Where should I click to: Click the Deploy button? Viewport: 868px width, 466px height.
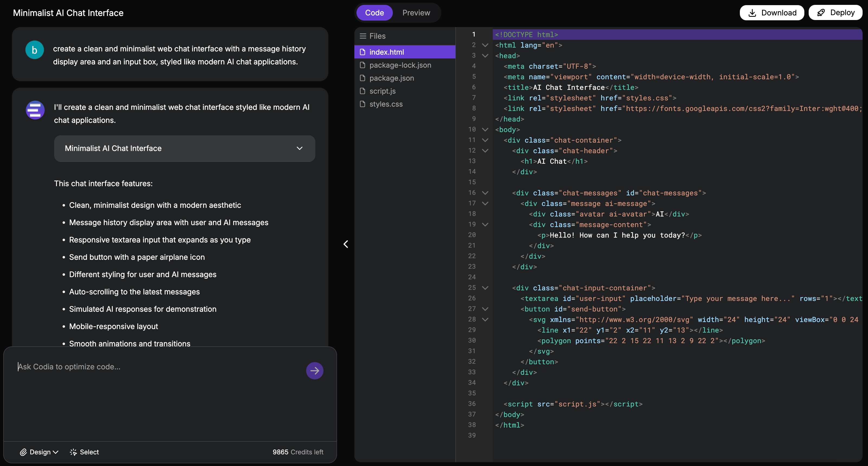click(x=836, y=12)
